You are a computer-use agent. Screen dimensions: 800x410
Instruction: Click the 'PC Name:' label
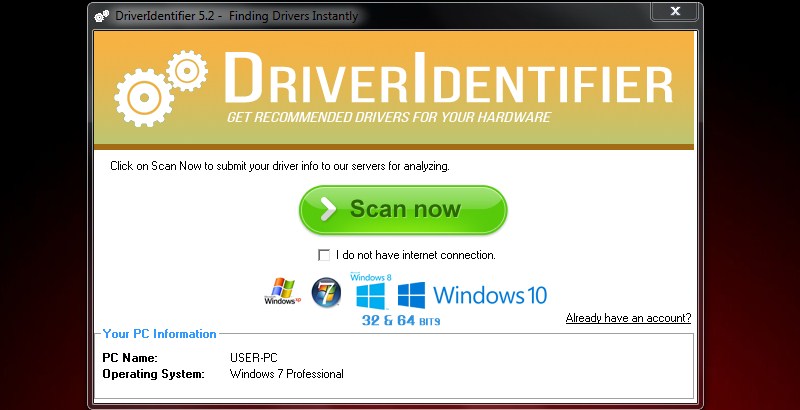click(x=130, y=358)
